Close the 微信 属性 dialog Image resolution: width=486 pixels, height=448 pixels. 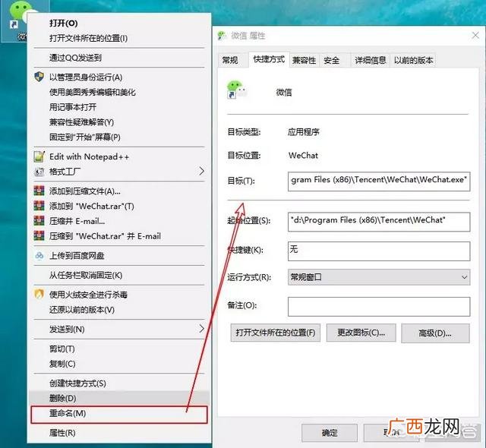pos(475,36)
